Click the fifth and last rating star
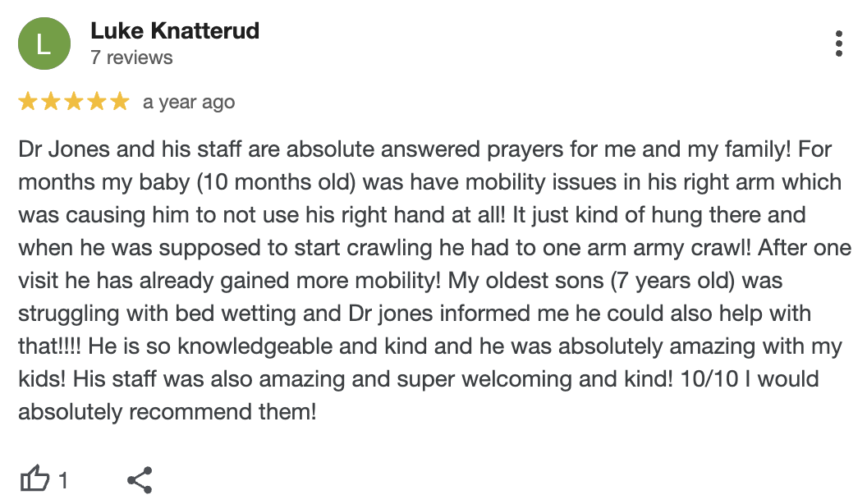 click(120, 102)
